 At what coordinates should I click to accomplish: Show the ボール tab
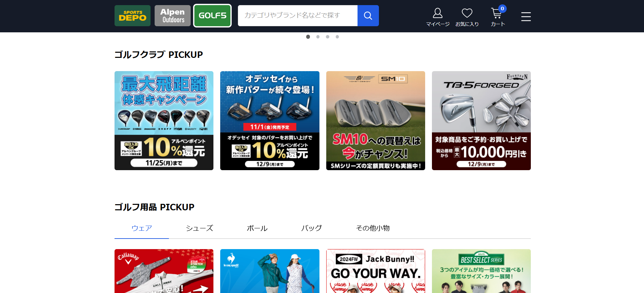click(257, 228)
